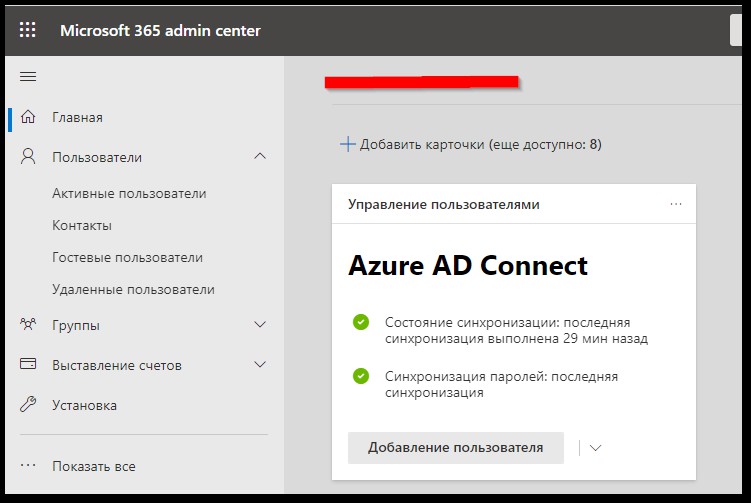Go to Удаленные пользователи
Viewport: 751px width, 503px height.
(x=133, y=289)
